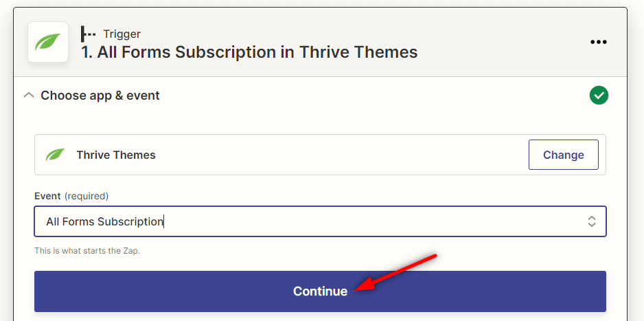
Task: Click the Thrive Themes logo in the step header
Action: [x=48, y=42]
